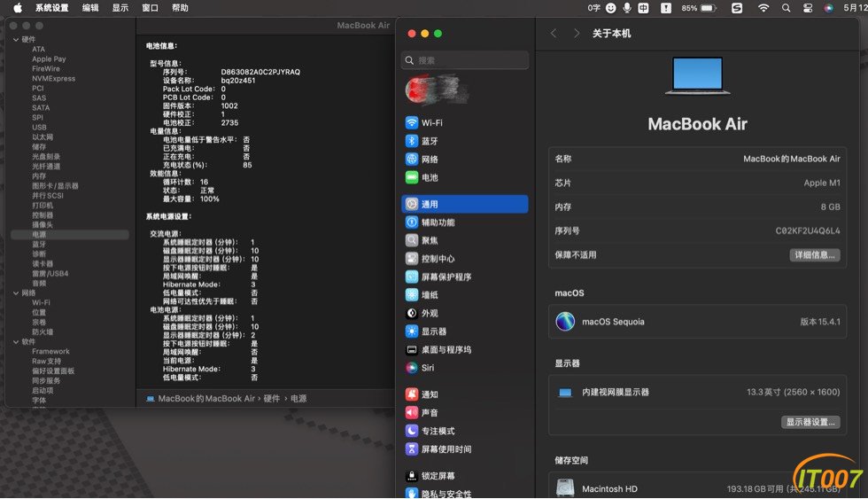
Task: Collapse the Hardware (硬件) tree section
Action: click(x=16, y=39)
